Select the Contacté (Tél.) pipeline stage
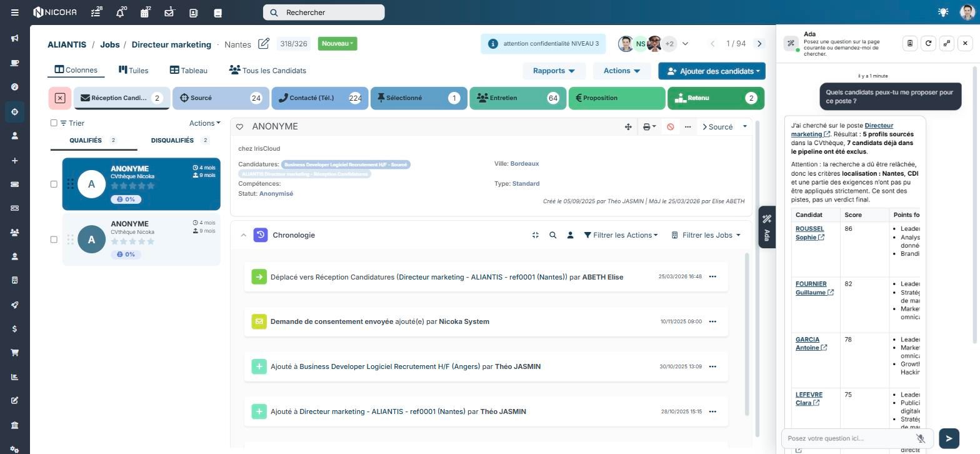980x454 pixels. point(320,98)
